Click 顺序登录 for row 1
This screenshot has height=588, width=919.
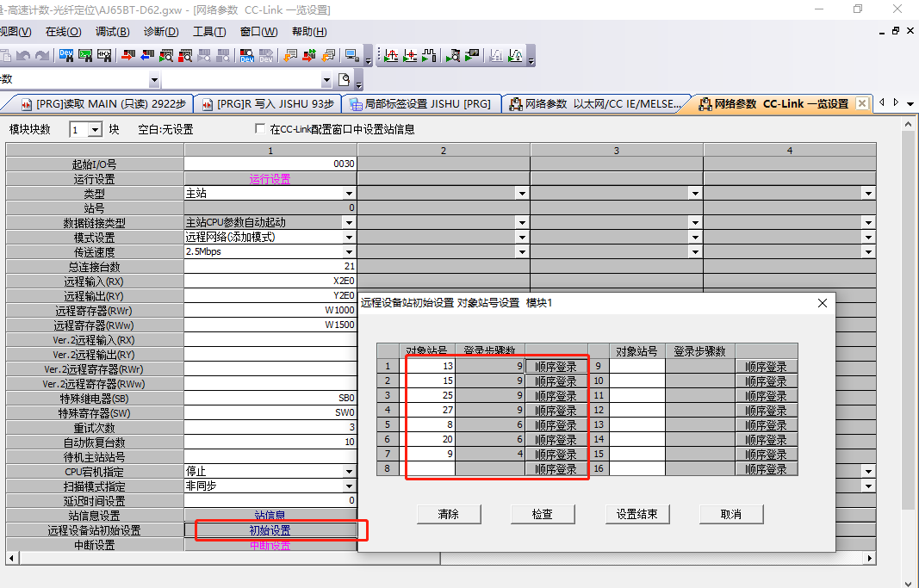pyautogui.click(x=556, y=367)
